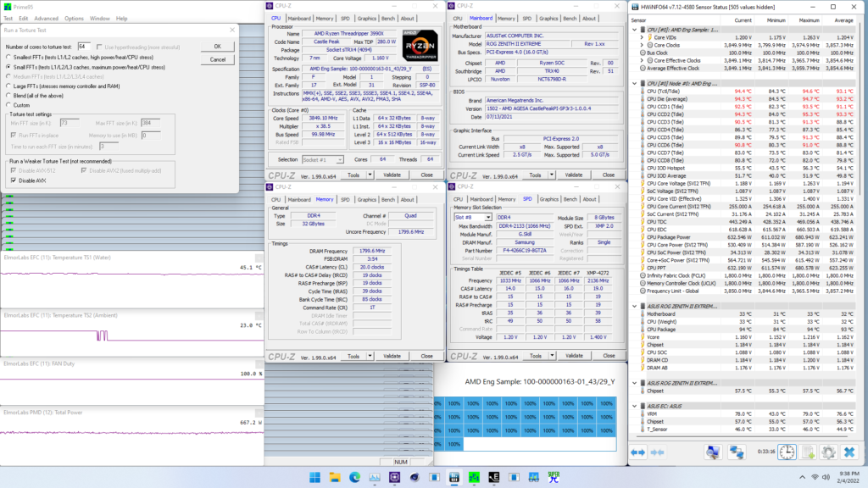Open Tools dropdown arrow in CPU-Z Memory window
This screenshot has height=488, width=868.
[x=370, y=357]
